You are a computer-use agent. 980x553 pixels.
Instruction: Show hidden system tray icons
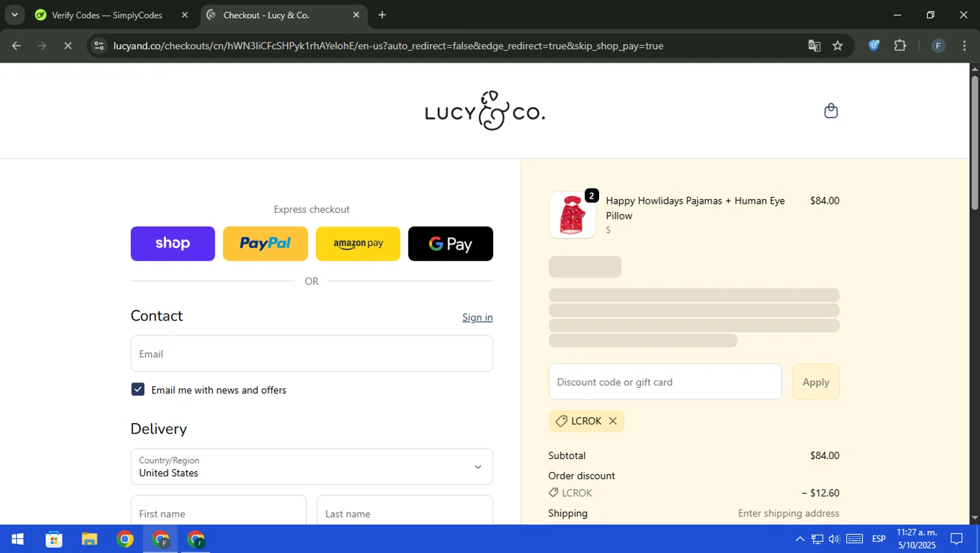pos(800,539)
